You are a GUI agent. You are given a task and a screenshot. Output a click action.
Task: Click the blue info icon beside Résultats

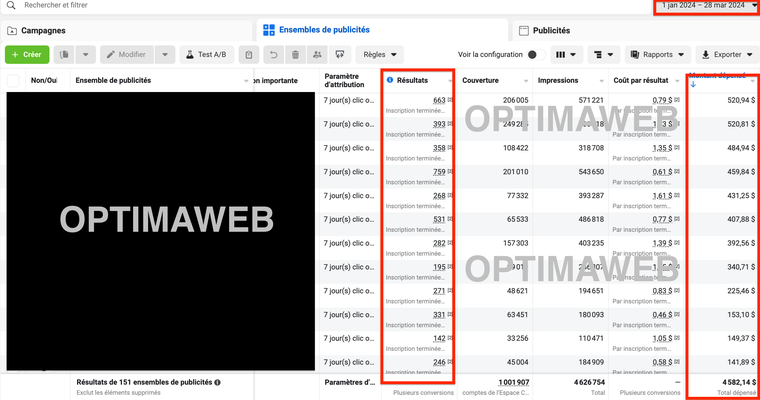[390, 80]
